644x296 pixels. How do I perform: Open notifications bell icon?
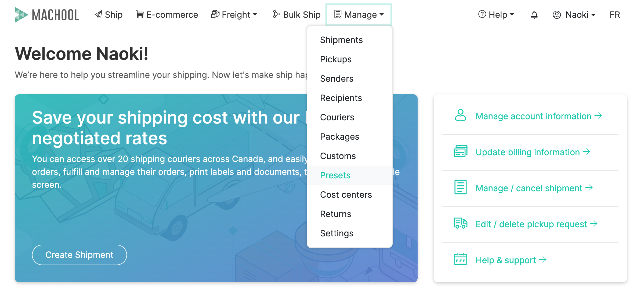(x=534, y=15)
